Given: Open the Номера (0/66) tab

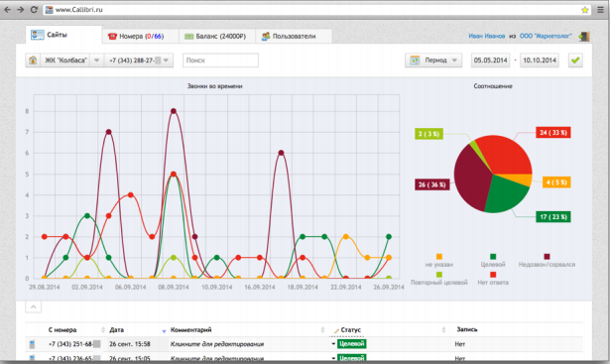Looking at the screenshot, I should click(x=141, y=36).
